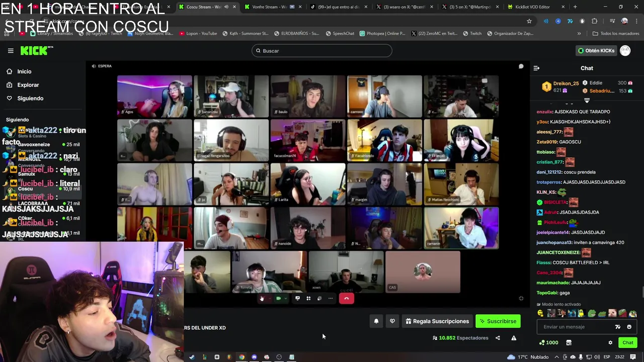
Task: Open channel points 1000 balance
Action: click(548, 342)
